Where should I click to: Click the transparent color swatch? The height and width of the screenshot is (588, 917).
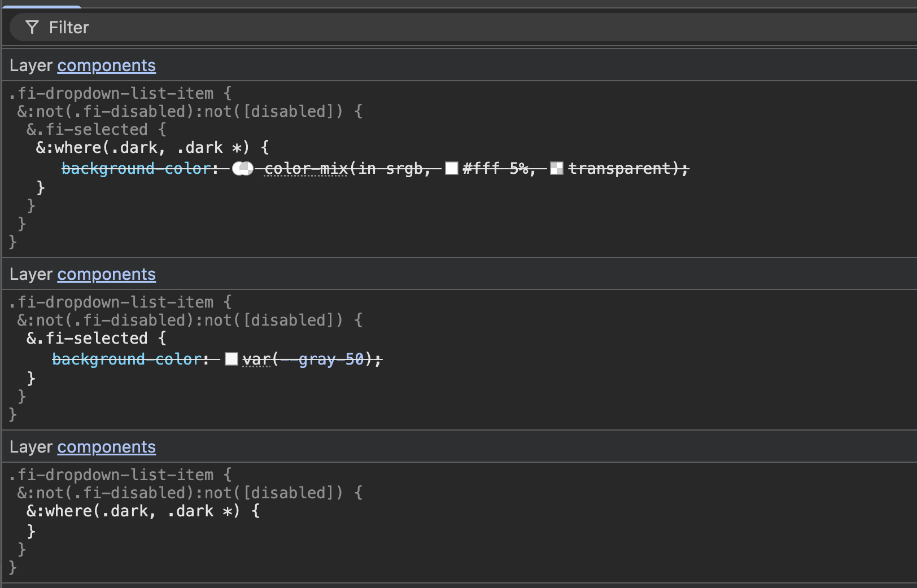tap(556, 168)
